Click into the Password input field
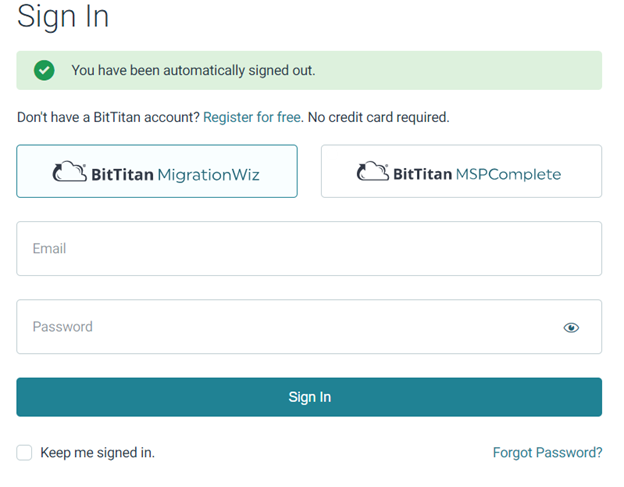Image resolution: width=624 pixels, height=487 pixels. pos(280,327)
